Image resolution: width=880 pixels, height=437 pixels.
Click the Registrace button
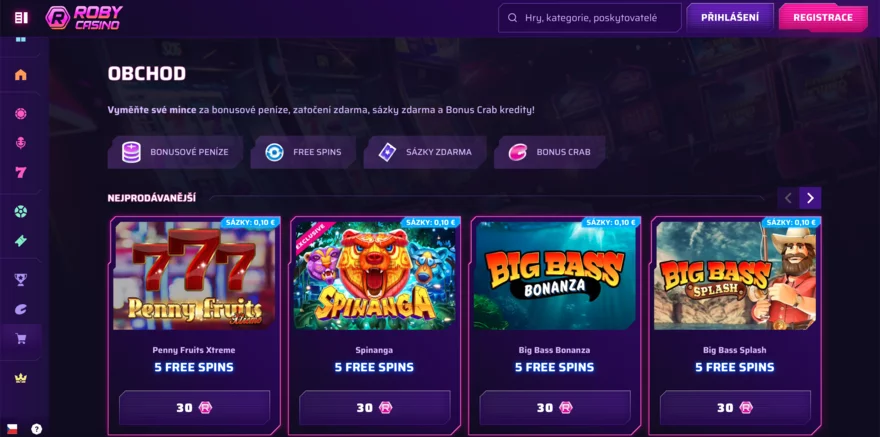pos(823,17)
